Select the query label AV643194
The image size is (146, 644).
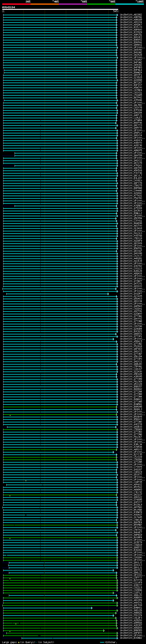[x=8, y=7]
